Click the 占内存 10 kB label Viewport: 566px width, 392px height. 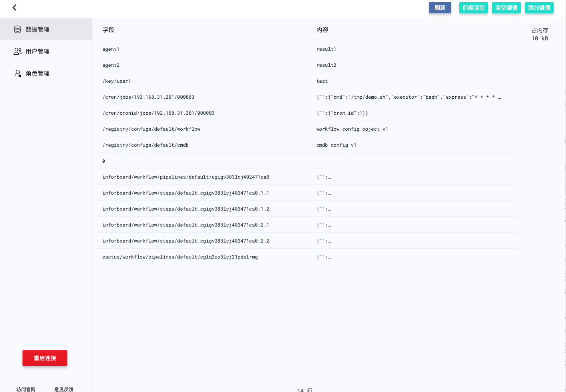coord(540,34)
